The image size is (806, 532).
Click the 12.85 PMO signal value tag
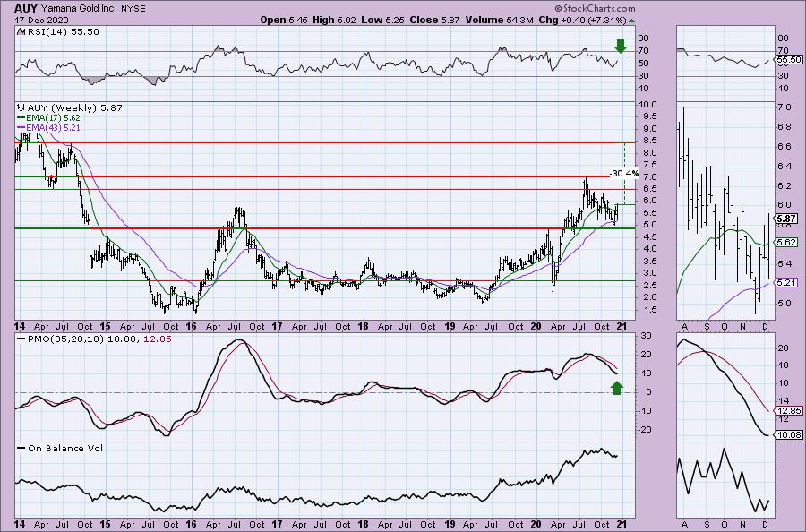(789, 411)
